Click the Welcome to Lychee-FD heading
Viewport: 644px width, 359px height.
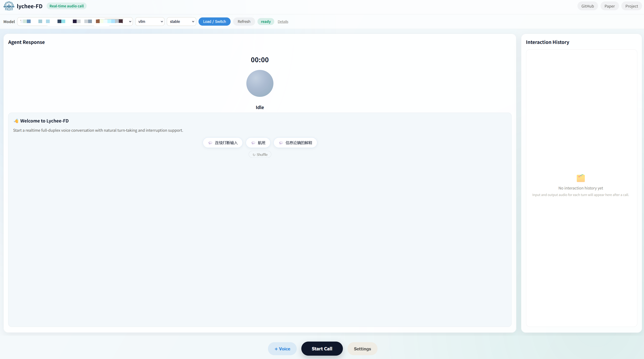[x=44, y=121]
